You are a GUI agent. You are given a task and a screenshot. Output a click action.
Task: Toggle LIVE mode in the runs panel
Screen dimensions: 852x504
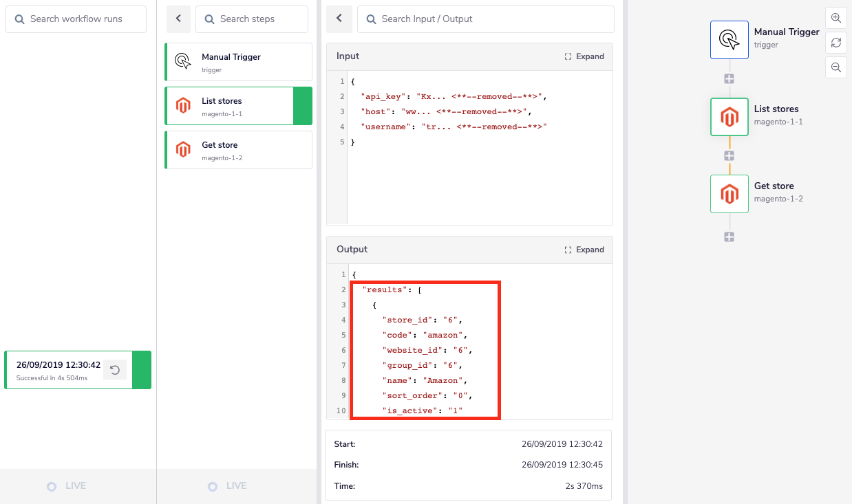point(66,485)
